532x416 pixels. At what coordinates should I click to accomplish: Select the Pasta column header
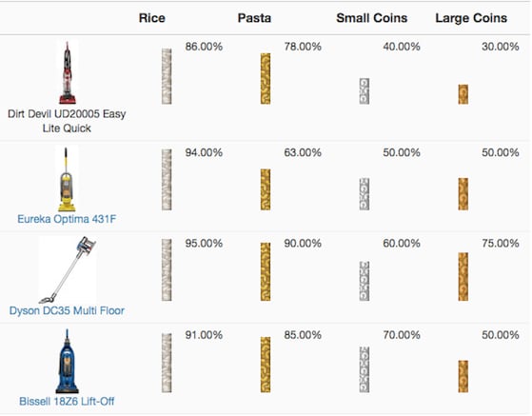click(254, 18)
